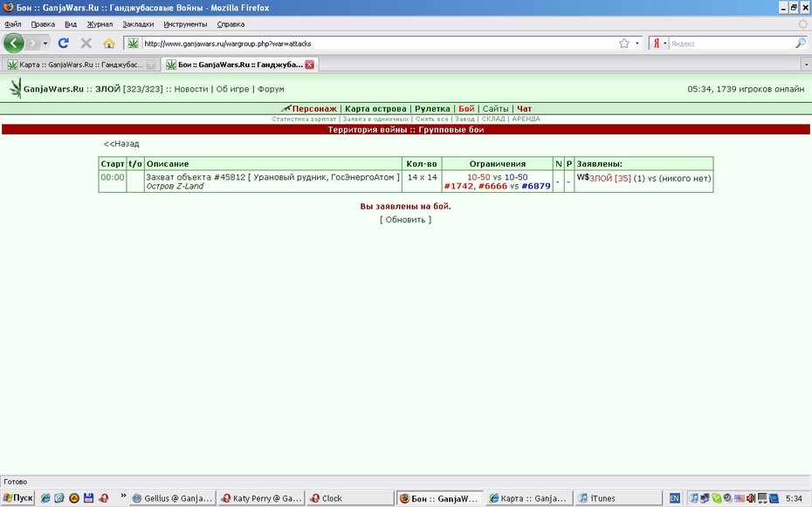The image size is (812, 507).
Task: Switch to the Карта :: GanjaWars.Ru tab
Action: 80,65
